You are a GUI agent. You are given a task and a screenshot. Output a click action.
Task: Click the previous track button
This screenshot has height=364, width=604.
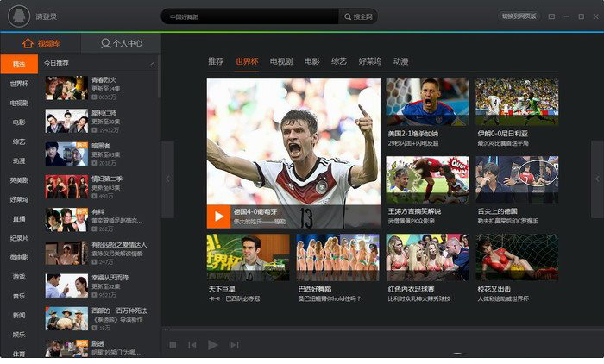coord(192,345)
